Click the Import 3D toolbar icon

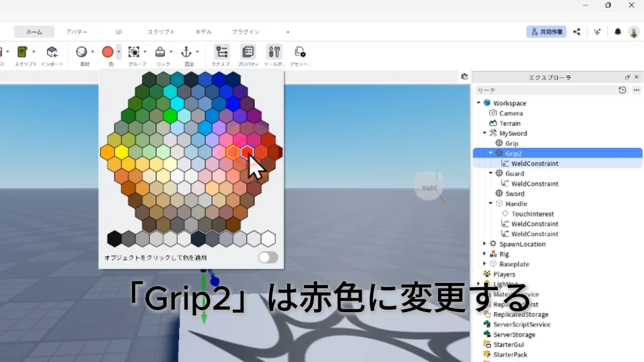(x=52, y=52)
